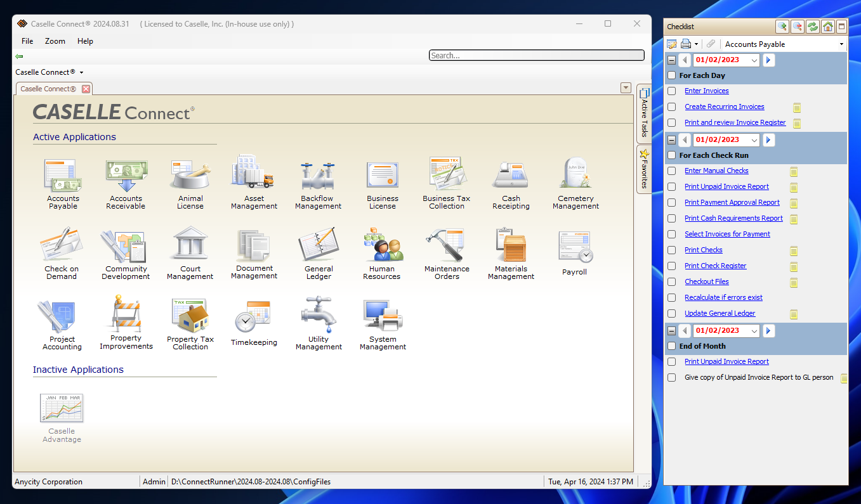Image resolution: width=861 pixels, height=504 pixels.
Task: Click the Print Payment Approval Report link
Action: pyautogui.click(x=732, y=203)
